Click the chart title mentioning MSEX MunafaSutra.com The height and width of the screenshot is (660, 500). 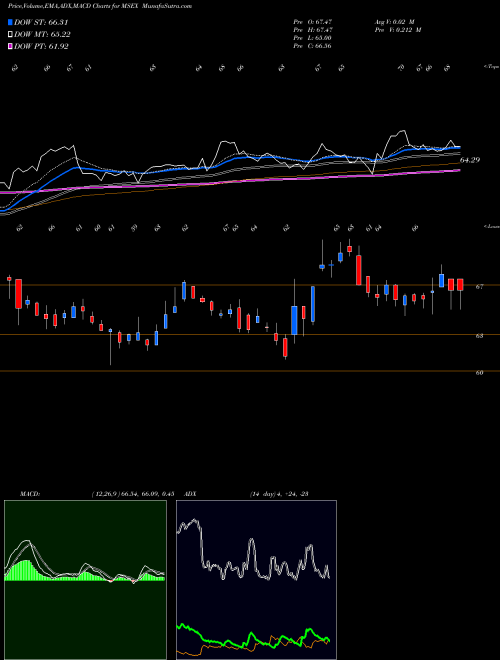[x=100, y=7]
